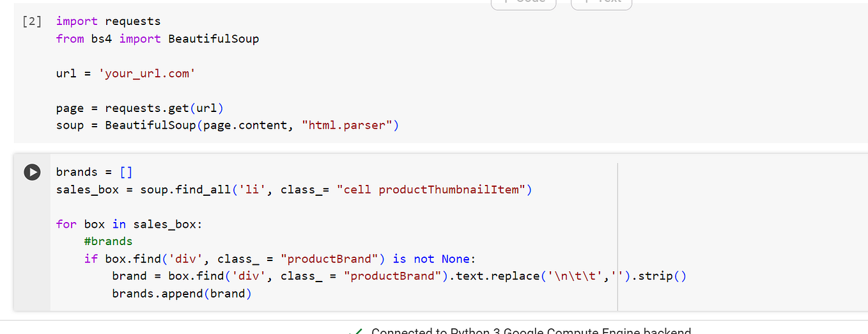The image size is (868, 334).
Task: Click the '#brands' comment
Action: click(x=108, y=241)
